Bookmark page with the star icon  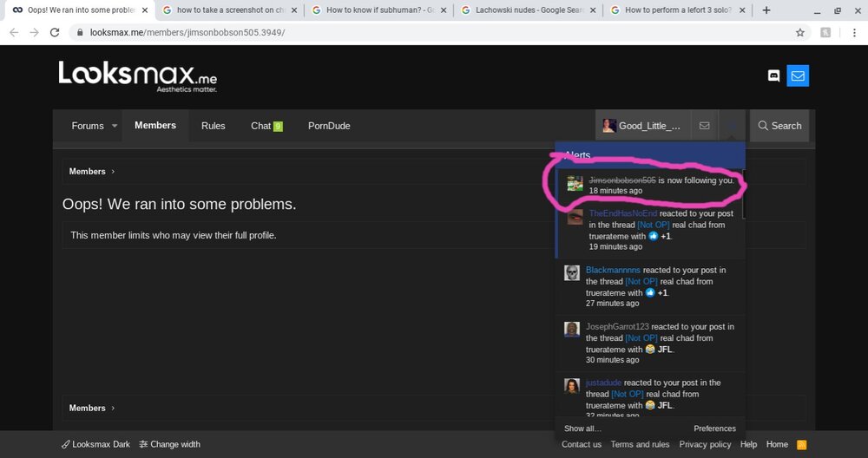pyautogui.click(x=800, y=33)
